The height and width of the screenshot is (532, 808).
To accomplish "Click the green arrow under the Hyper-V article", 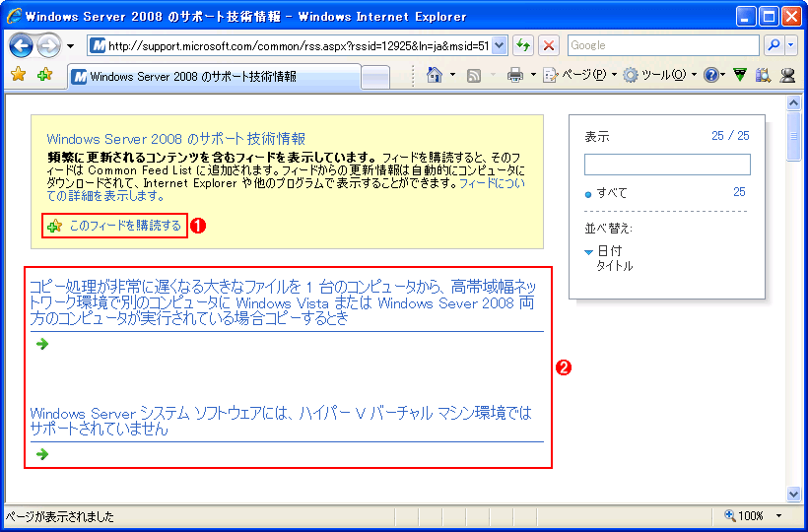I will pyautogui.click(x=42, y=454).
